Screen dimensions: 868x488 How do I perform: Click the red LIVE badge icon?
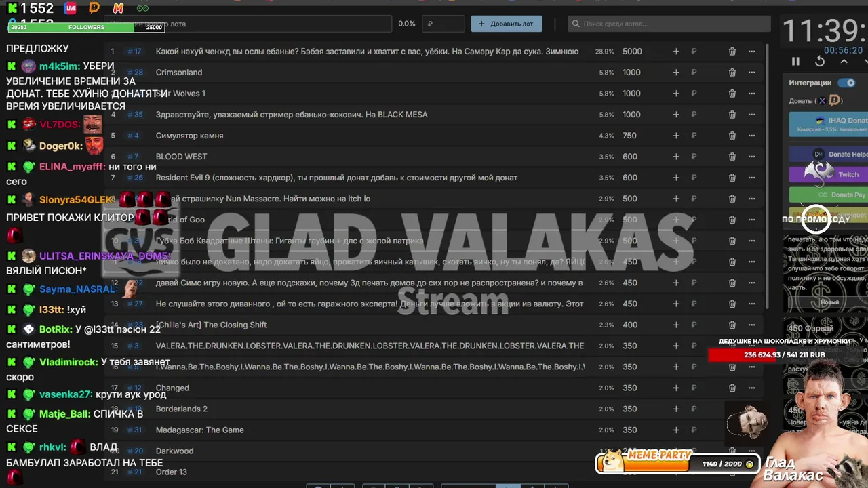click(71, 8)
